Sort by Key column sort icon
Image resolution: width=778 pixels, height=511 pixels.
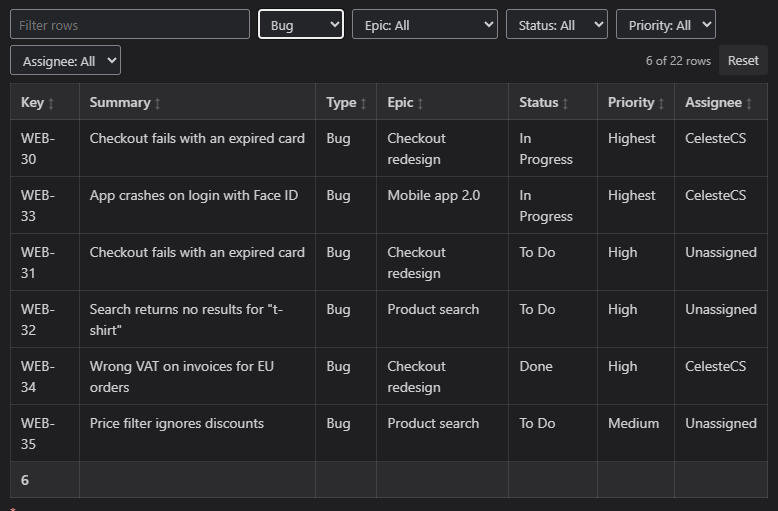click(51, 103)
